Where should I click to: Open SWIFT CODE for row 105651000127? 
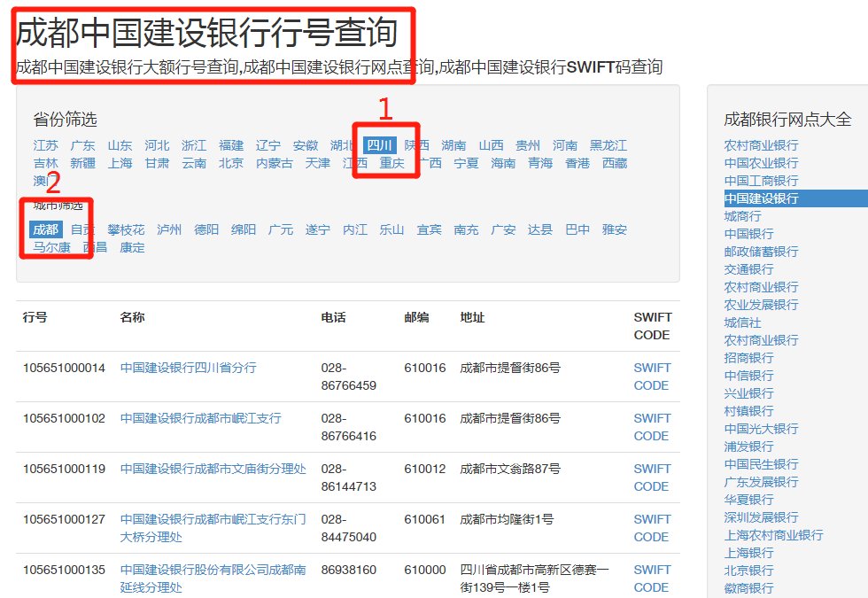click(x=652, y=528)
